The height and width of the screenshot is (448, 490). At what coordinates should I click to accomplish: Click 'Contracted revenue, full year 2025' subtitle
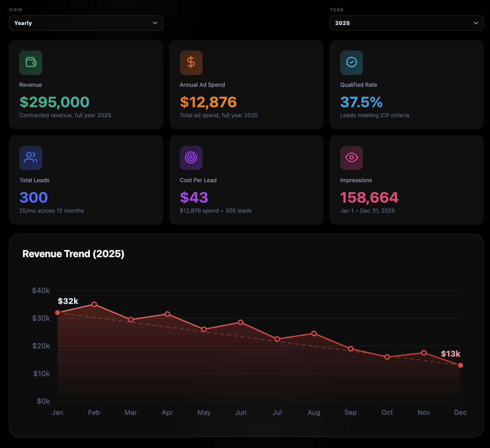(65, 115)
